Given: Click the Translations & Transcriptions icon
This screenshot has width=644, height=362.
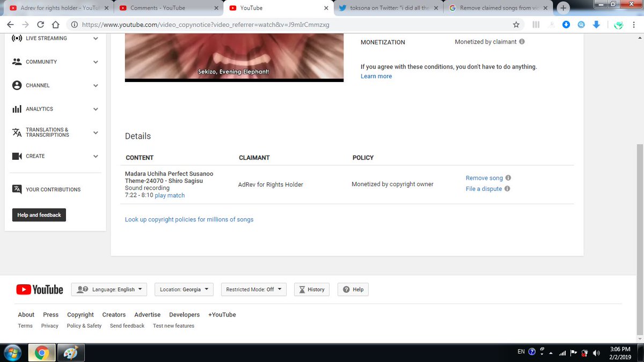Looking at the screenshot, I should 17,132.
